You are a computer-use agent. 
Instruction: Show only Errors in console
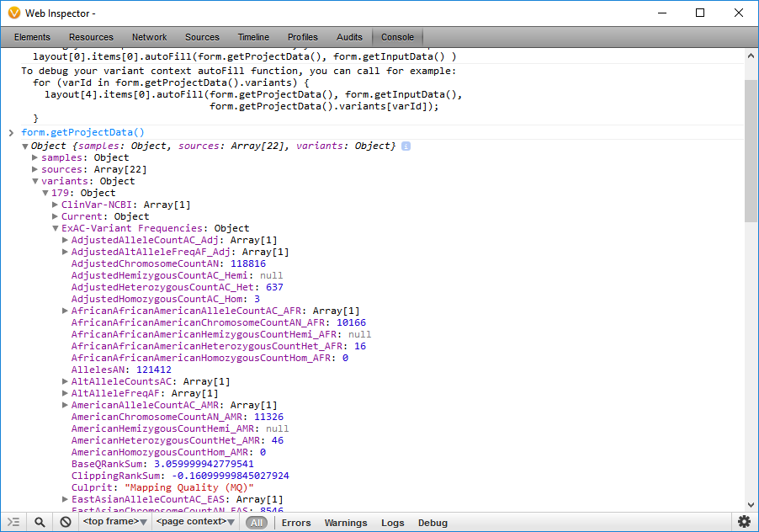(296, 523)
